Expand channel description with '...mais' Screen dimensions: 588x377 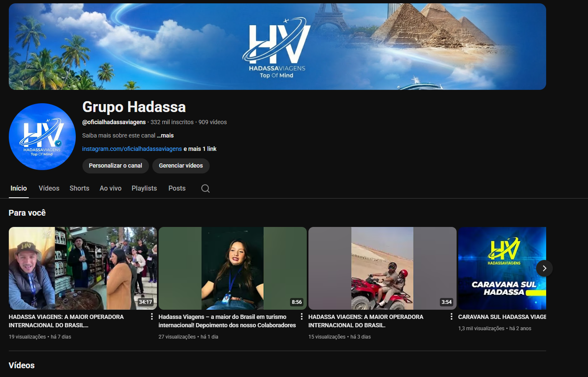(x=165, y=135)
